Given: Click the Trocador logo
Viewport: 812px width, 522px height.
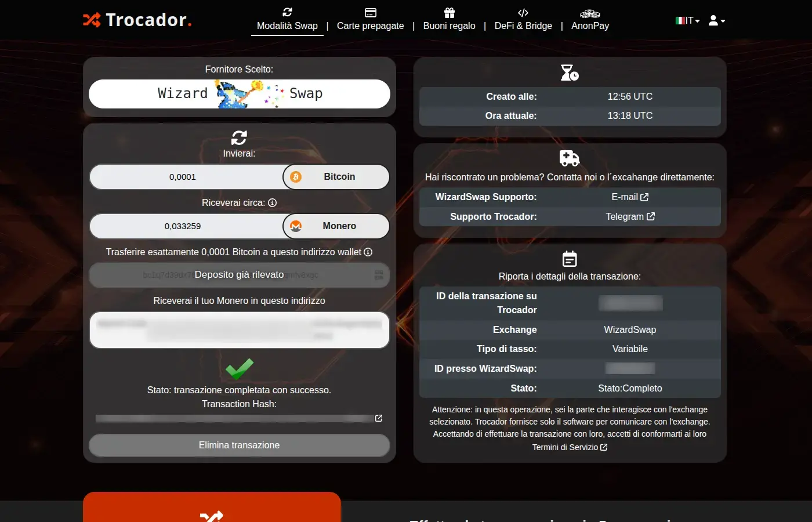Looking at the screenshot, I should click(x=137, y=20).
